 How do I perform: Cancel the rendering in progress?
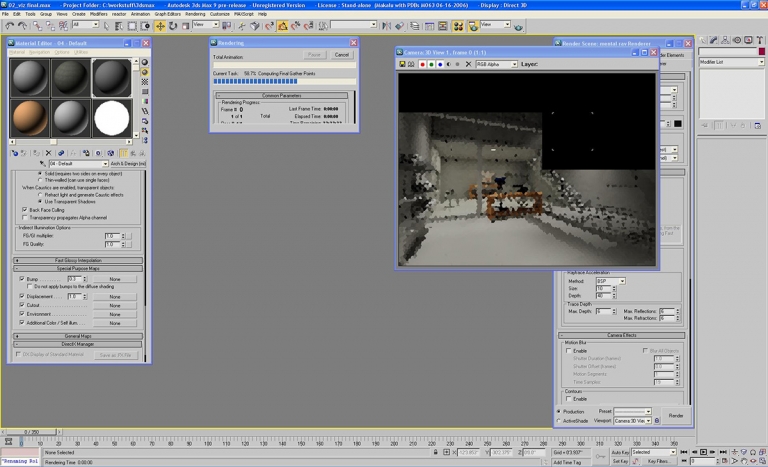341,55
